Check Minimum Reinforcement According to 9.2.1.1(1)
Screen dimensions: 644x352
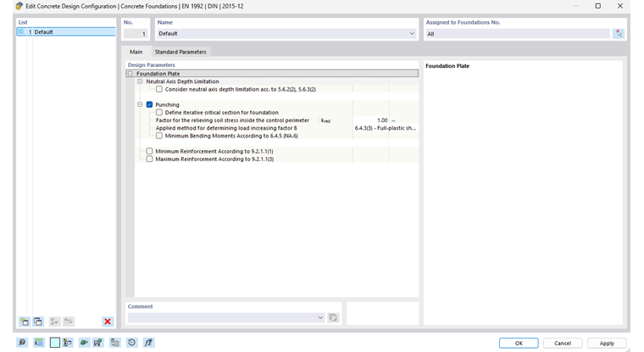click(x=149, y=151)
